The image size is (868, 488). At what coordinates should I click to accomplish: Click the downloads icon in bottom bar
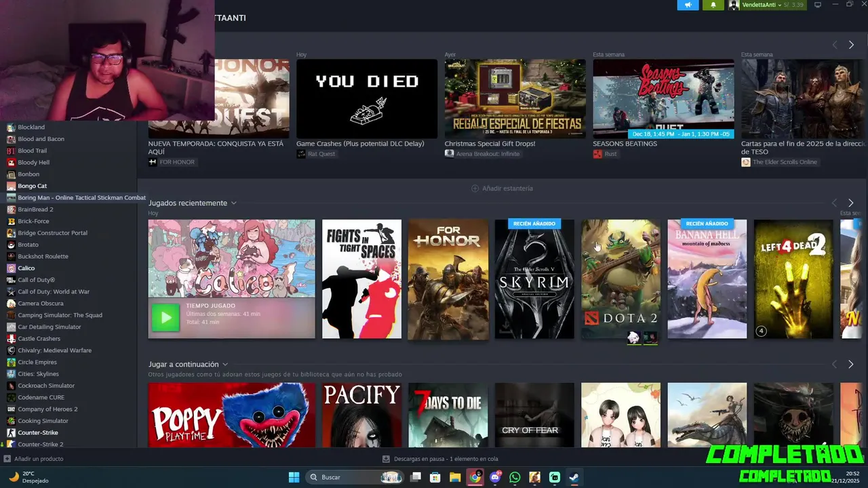click(x=386, y=459)
